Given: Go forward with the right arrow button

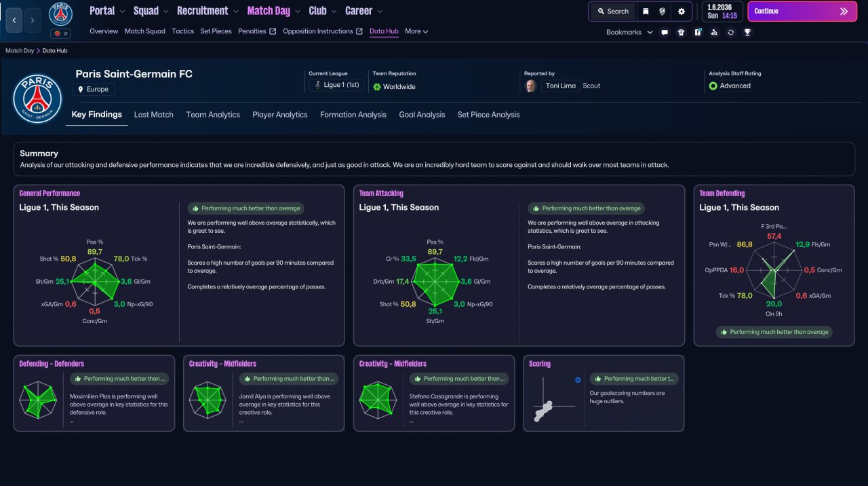Looking at the screenshot, I should tap(33, 20).
